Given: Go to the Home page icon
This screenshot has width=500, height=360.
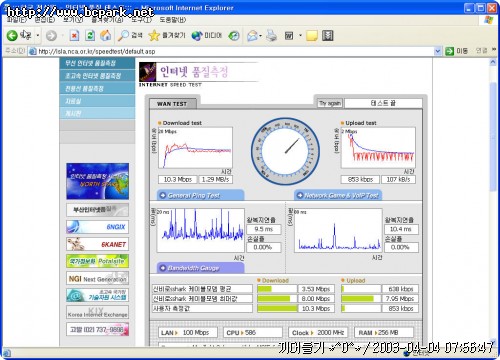Looking at the screenshot, I should tap(106, 35).
